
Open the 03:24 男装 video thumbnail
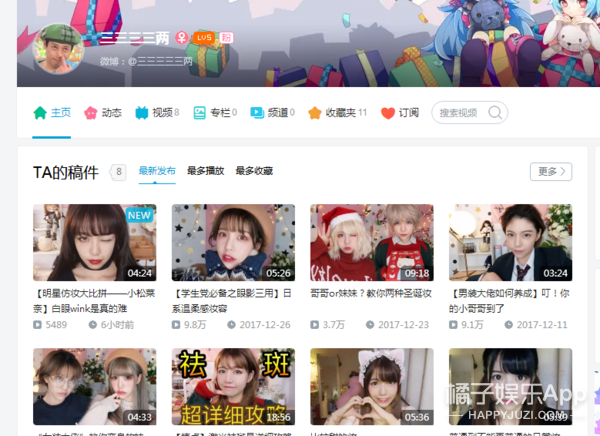(510, 242)
